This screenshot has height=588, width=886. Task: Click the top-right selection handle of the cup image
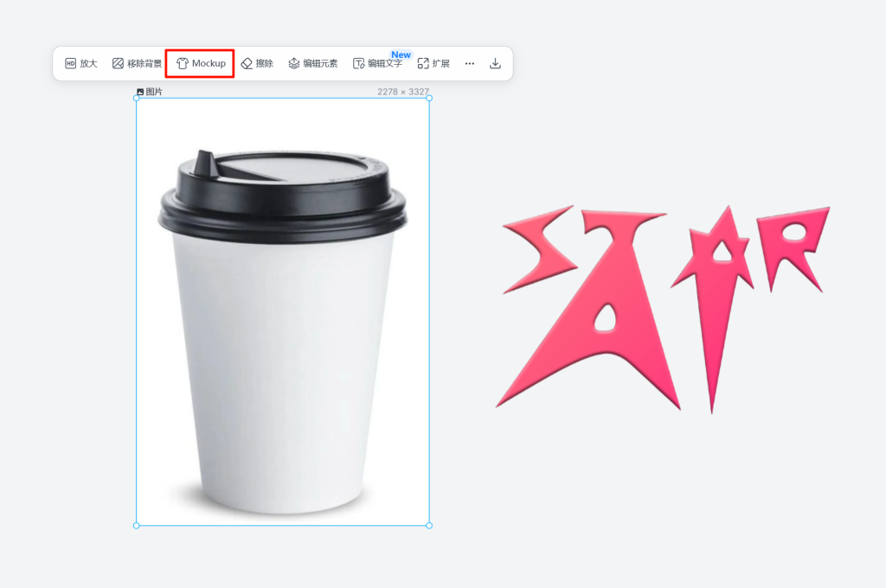click(x=429, y=98)
